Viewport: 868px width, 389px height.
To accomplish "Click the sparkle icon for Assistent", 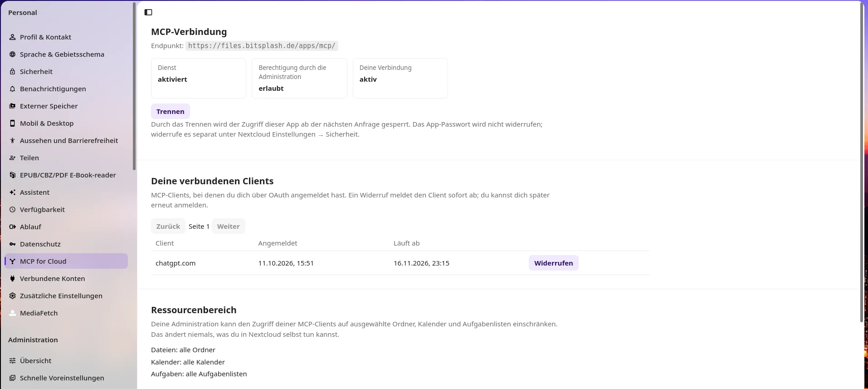I will click(x=13, y=192).
